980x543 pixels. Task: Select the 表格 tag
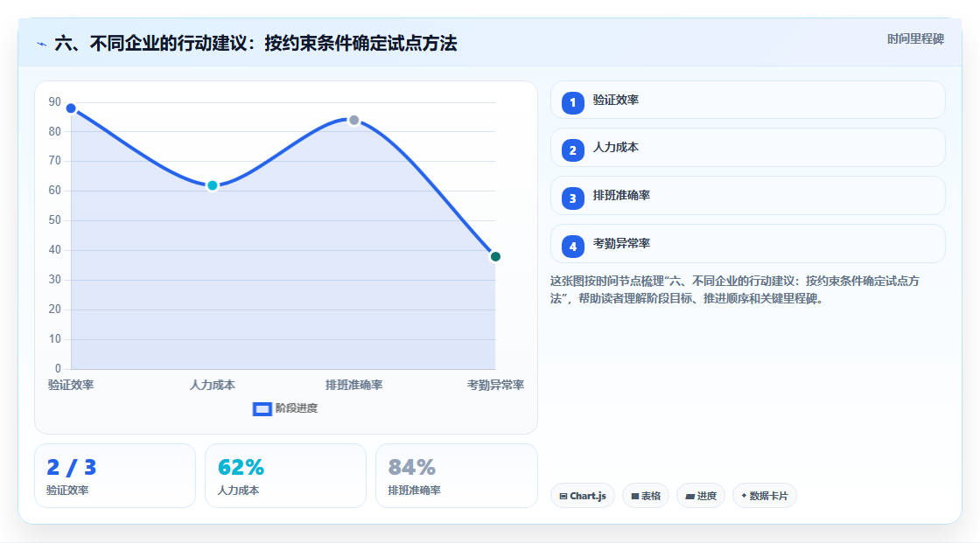(646, 496)
